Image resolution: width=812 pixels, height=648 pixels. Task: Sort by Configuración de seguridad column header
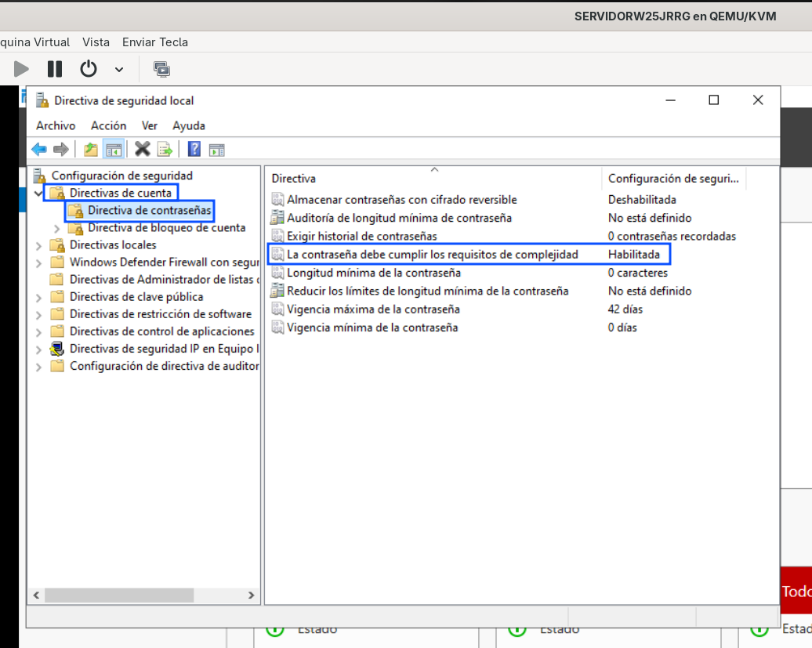[x=674, y=179]
